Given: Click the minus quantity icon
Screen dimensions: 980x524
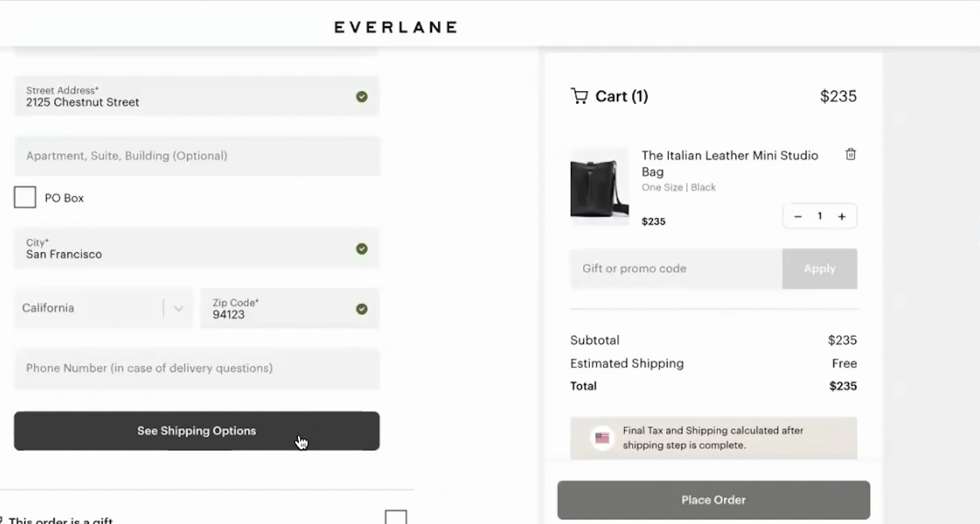Looking at the screenshot, I should tap(798, 217).
